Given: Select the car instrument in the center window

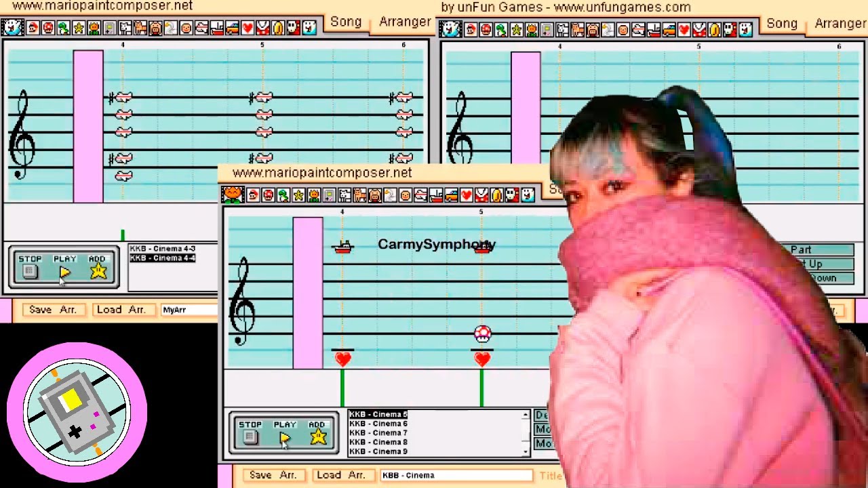Looking at the screenshot, I should tap(451, 195).
